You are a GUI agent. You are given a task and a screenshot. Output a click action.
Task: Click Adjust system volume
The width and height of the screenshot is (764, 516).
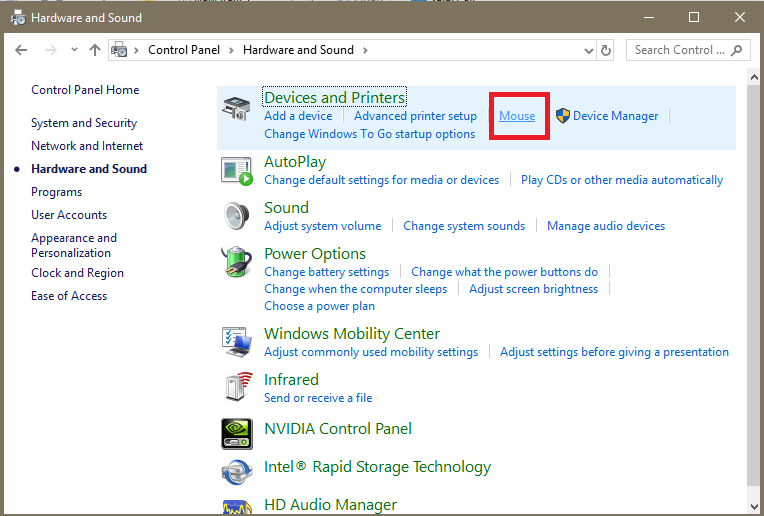point(323,227)
